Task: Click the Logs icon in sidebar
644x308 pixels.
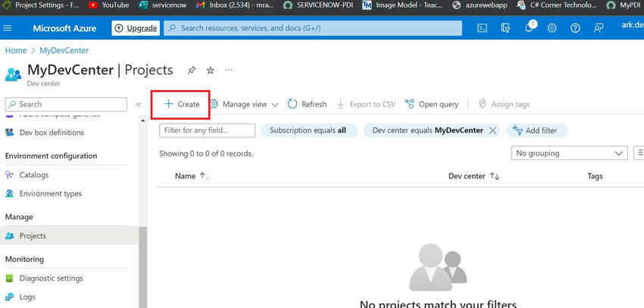Action: pyautogui.click(x=9, y=297)
